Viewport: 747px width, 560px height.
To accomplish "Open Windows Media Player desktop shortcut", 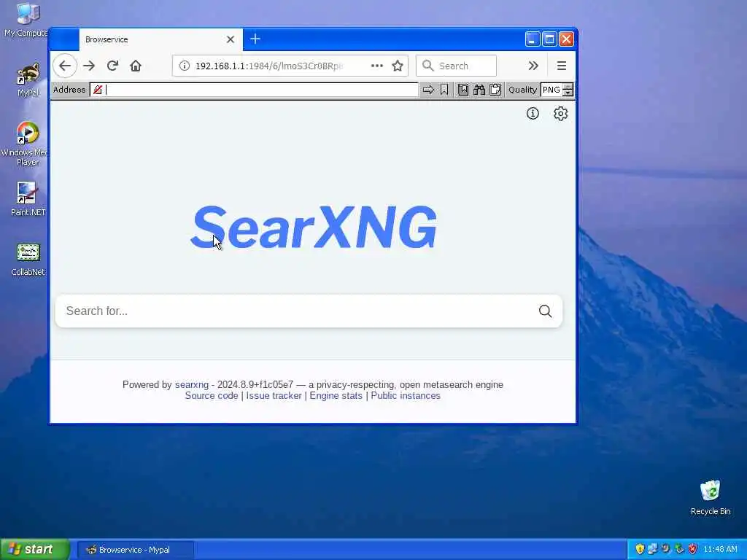I will (25, 144).
